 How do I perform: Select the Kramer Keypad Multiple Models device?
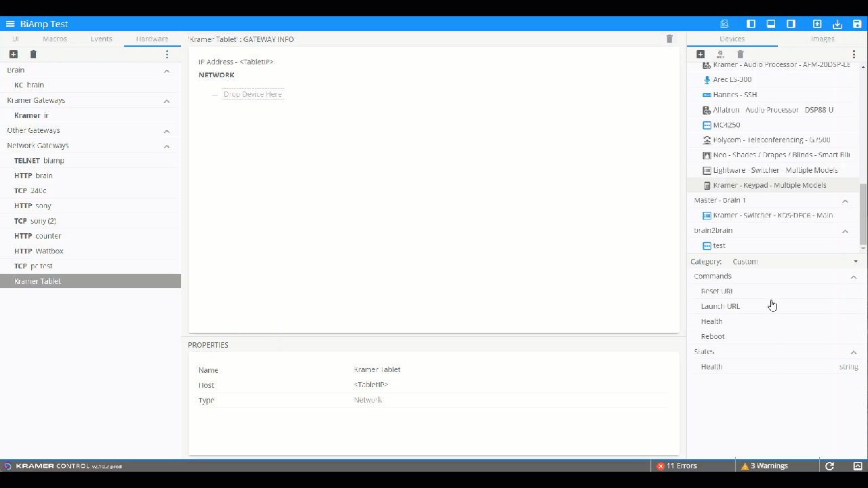(773, 185)
